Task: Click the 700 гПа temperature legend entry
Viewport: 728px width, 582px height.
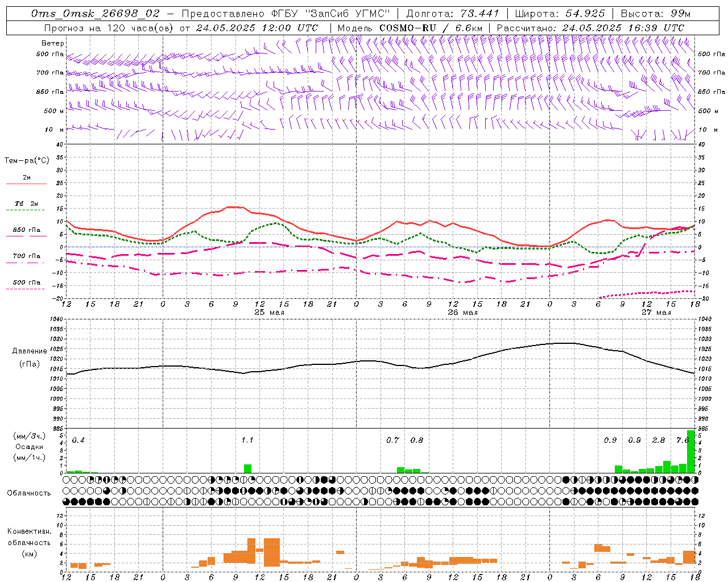Action: click(x=27, y=256)
